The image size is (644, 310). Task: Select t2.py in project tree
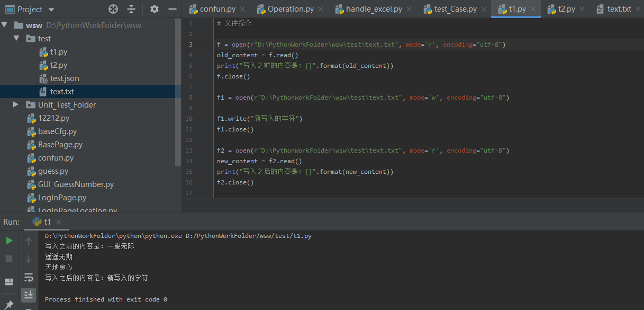[x=58, y=65]
